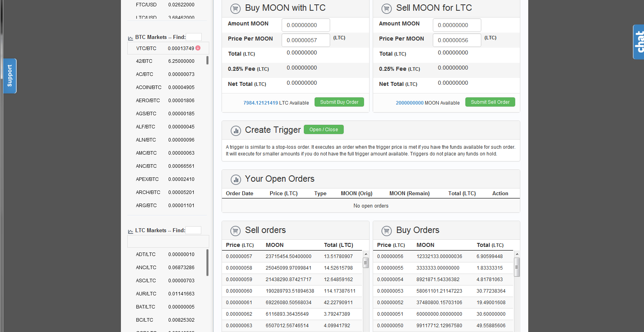
Task: Select the ACOIN/BTC market
Action: pos(167,87)
